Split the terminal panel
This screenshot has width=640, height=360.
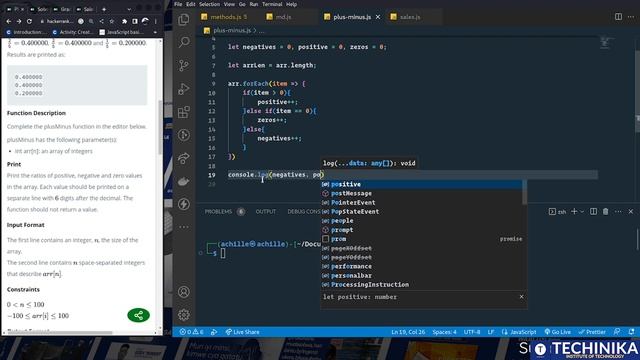coord(593,211)
